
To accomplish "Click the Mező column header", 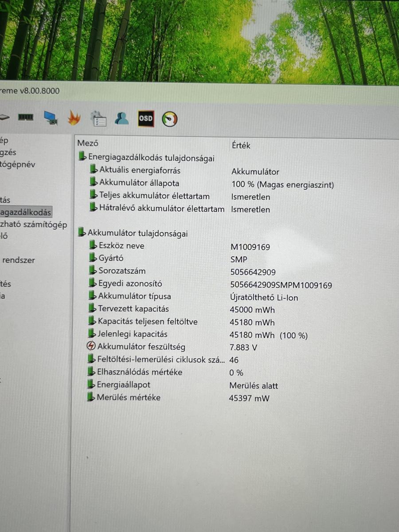I will point(88,143).
